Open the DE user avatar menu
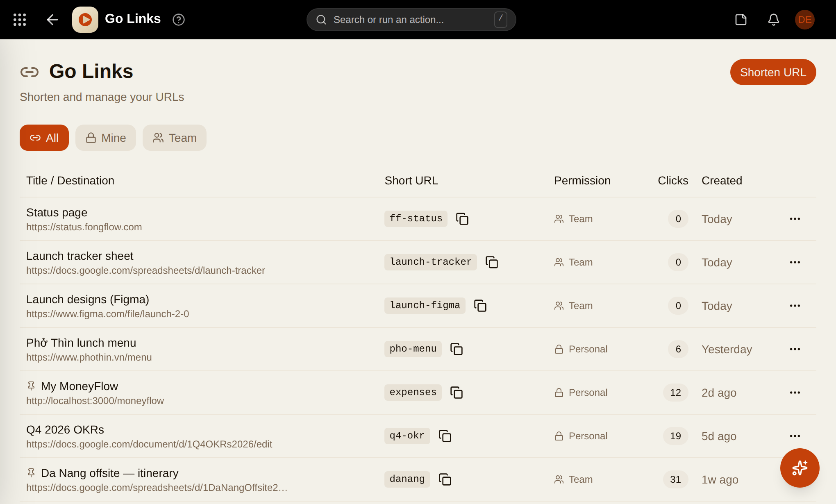836x504 pixels. 805,20
